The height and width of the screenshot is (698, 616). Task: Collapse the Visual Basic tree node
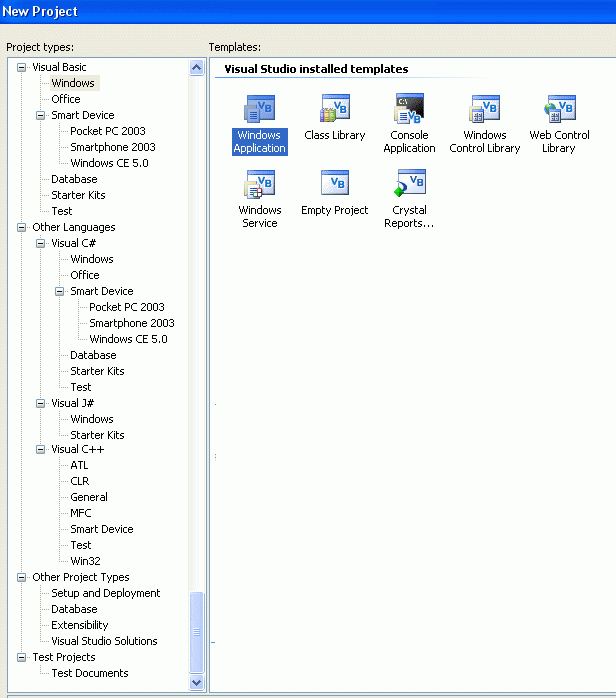coord(22,67)
